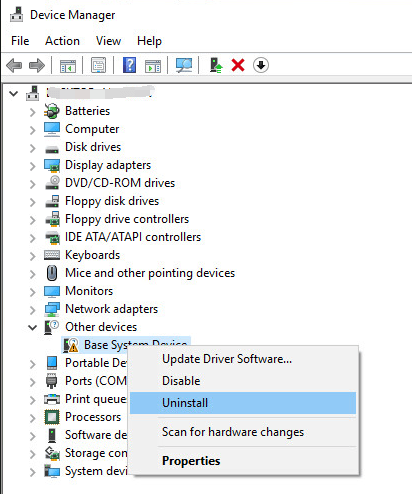412x494 pixels.
Task: Open the Properties sheet toolbar icon
Action: pyautogui.click(x=98, y=65)
